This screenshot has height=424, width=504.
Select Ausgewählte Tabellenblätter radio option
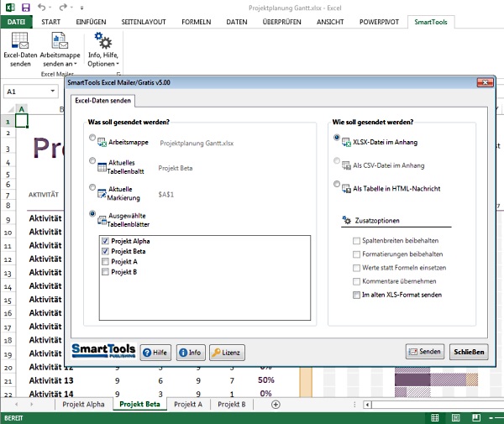tap(92, 213)
